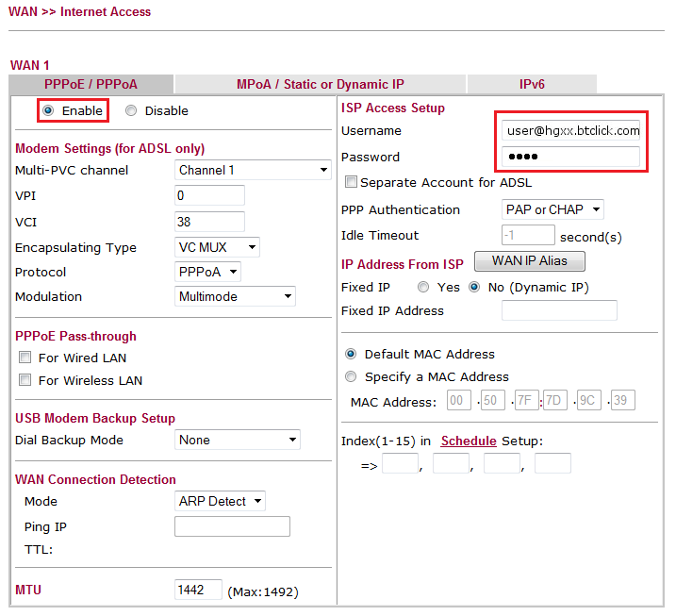The width and height of the screenshot is (676, 616).
Task: Click the third Schedule index field
Action: click(x=502, y=463)
